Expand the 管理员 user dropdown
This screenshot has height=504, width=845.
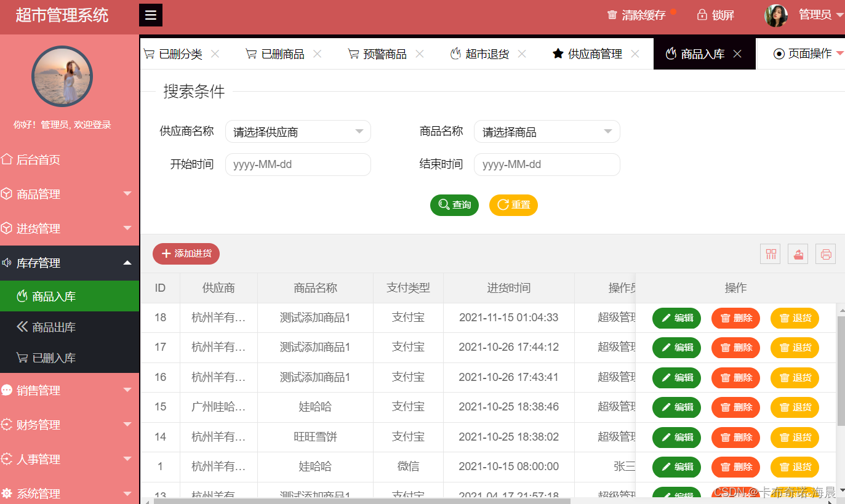pos(821,15)
